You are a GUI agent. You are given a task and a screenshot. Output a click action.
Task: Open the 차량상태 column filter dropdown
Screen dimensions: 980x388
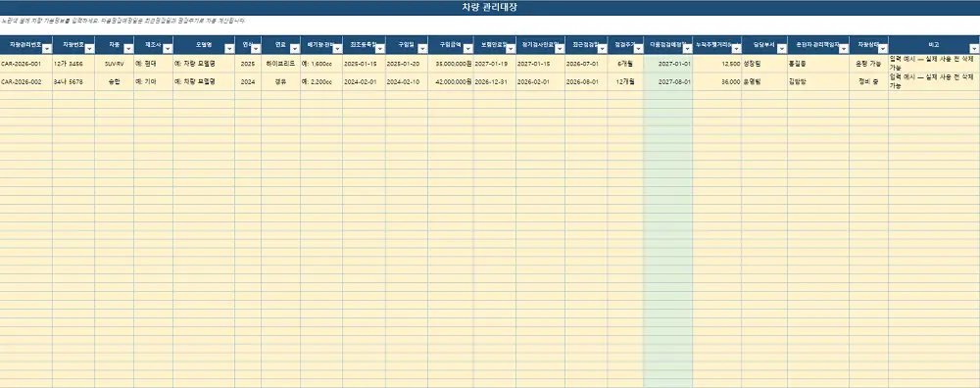883,48
